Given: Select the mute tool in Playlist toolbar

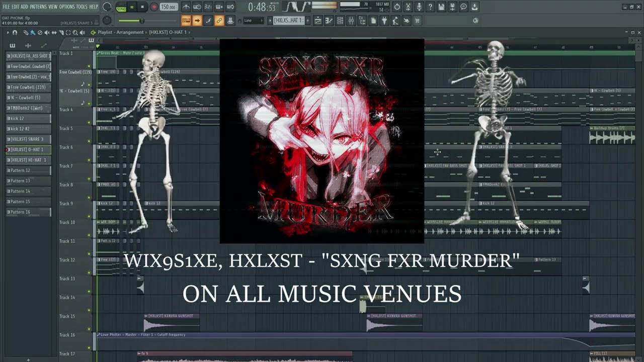Looking at the screenshot, I should [x=47, y=32].
